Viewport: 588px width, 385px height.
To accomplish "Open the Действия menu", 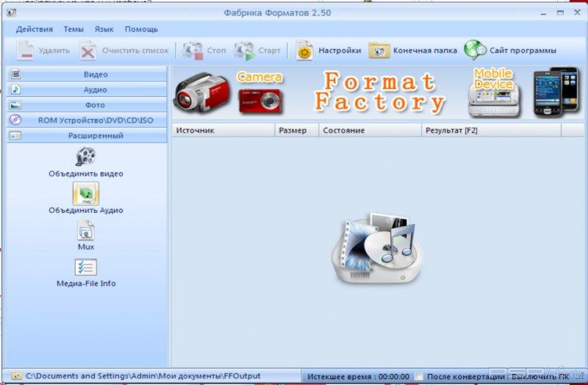I will (34, 29).
